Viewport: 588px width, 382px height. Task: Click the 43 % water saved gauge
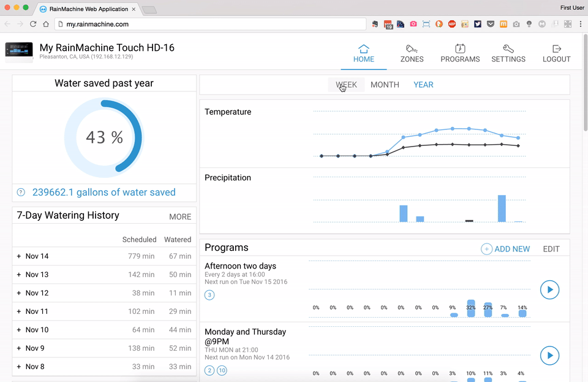tap(104, 137)
